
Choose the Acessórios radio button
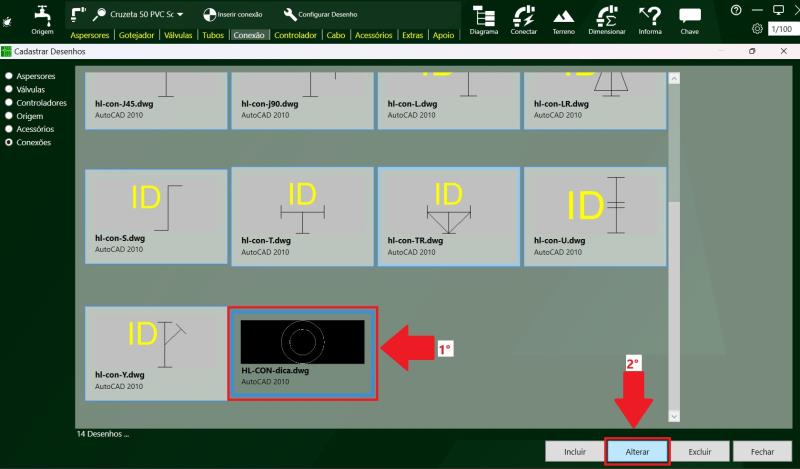[x=10, y=129]
